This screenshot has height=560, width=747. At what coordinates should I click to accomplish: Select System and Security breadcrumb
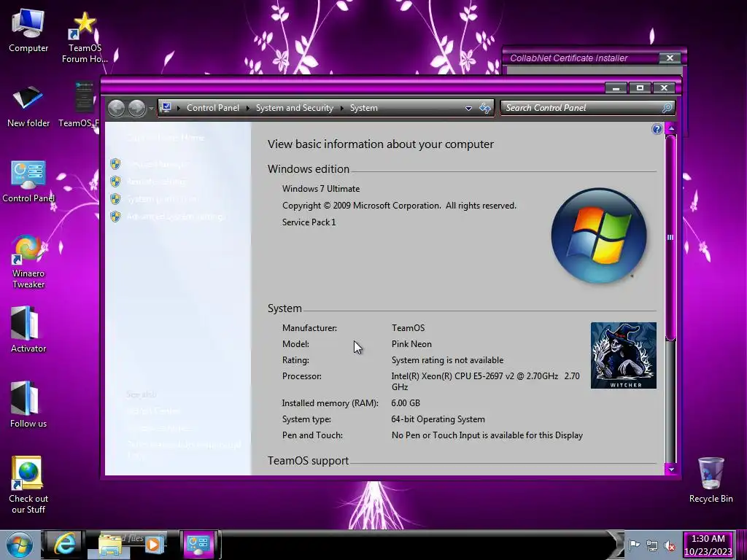tap(295, 108)
